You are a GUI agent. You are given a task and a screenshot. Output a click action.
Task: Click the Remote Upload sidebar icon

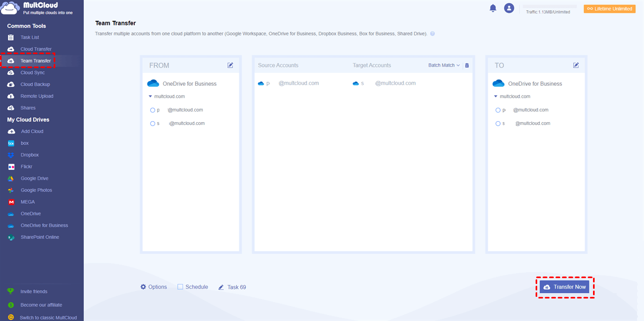(11, 96)
